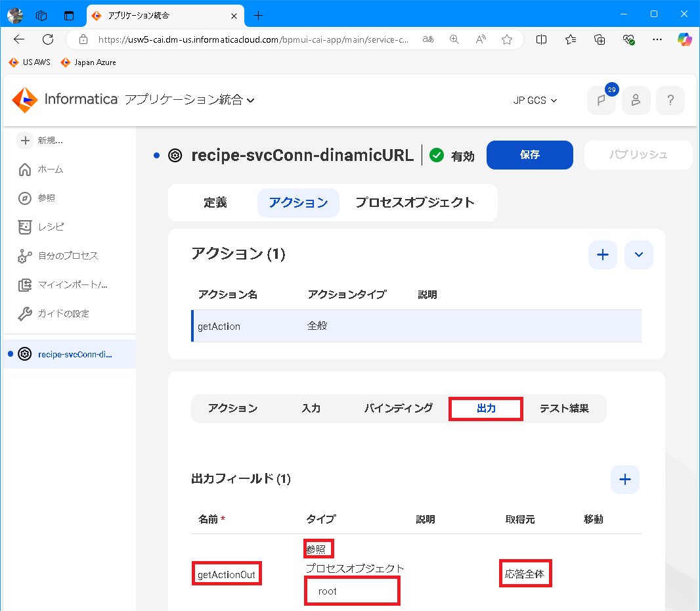The image size is (700, 611).
Task: Edit the getActionOut name field
Action: [x=227, y=574]
